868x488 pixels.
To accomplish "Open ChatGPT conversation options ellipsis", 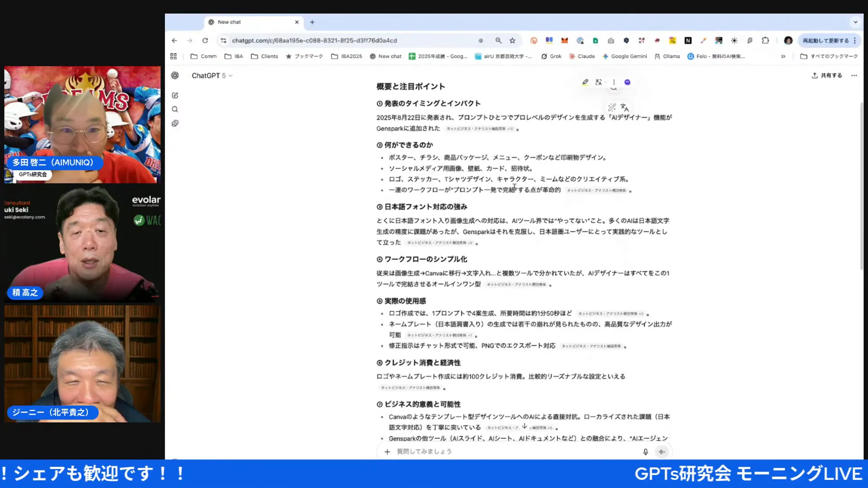I will 854,75.
